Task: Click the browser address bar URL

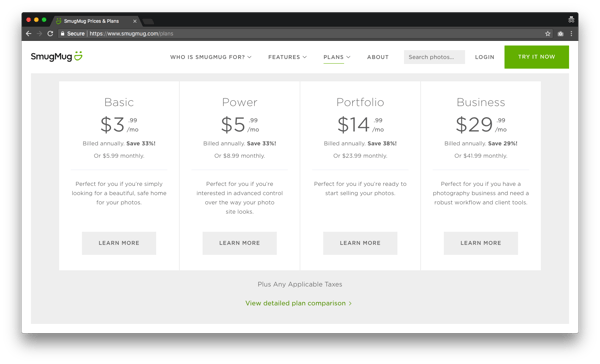Action: click(x=131, y=34)
